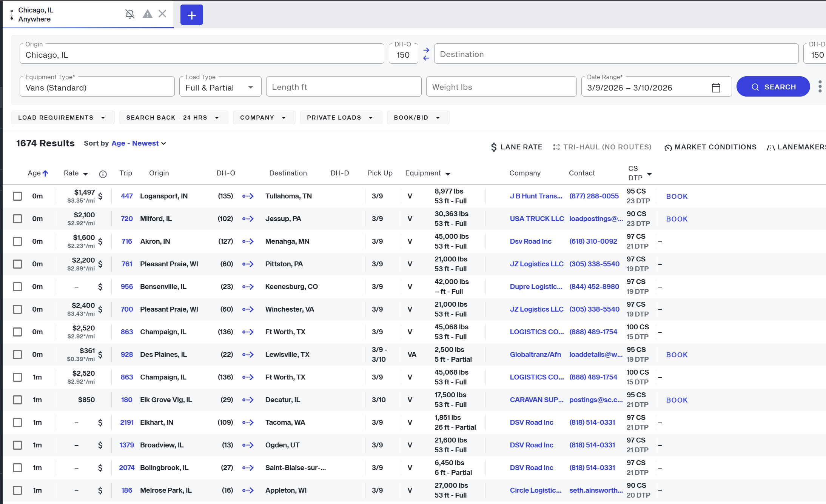This screenshot has width=826, height=504.
Task: View route arrow for Logansport to Tullahoma
Action: tap(248, 196)
